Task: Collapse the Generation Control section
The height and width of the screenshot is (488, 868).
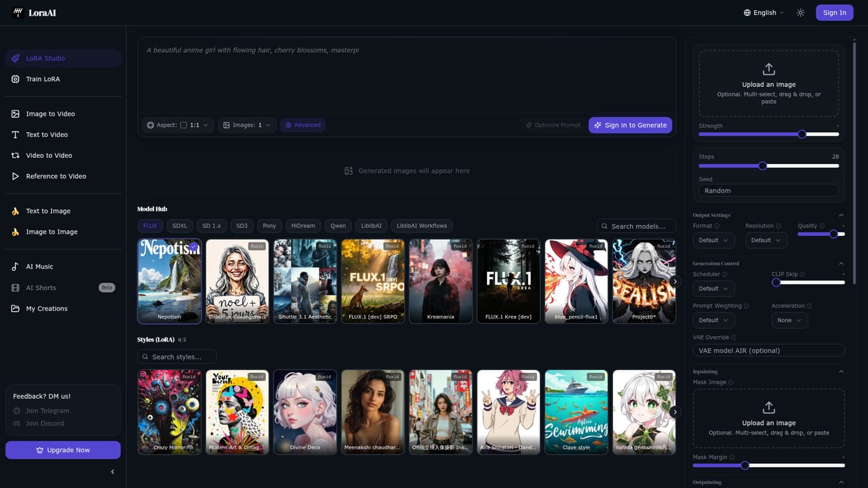Action: (x=842, y=263)
